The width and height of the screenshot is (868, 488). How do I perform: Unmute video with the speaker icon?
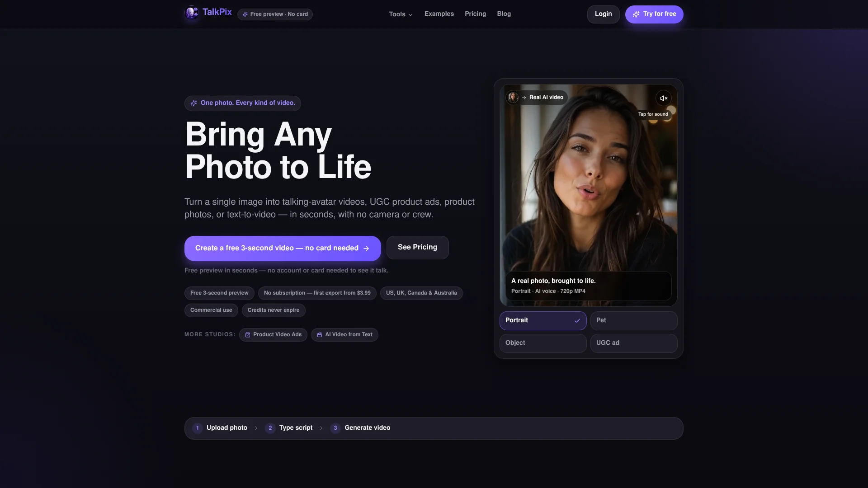coord(664,98)
